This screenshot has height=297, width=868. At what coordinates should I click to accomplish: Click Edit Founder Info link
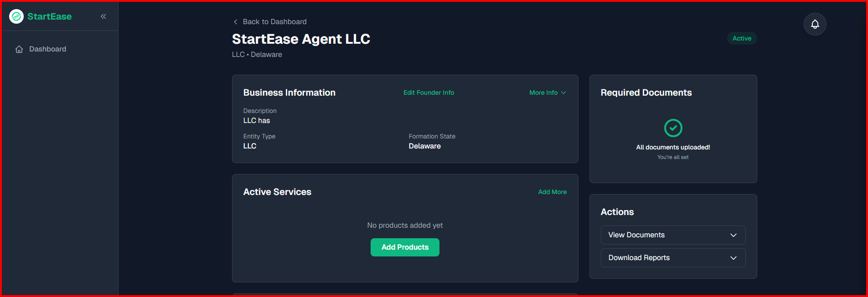pyautogui.click(x=429, y=92)
